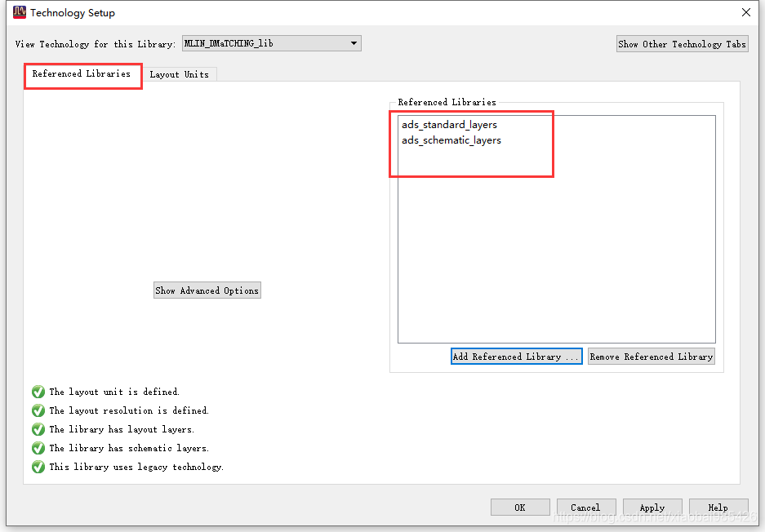Click the green check beside legacy technology message

[x=38, y=468]
